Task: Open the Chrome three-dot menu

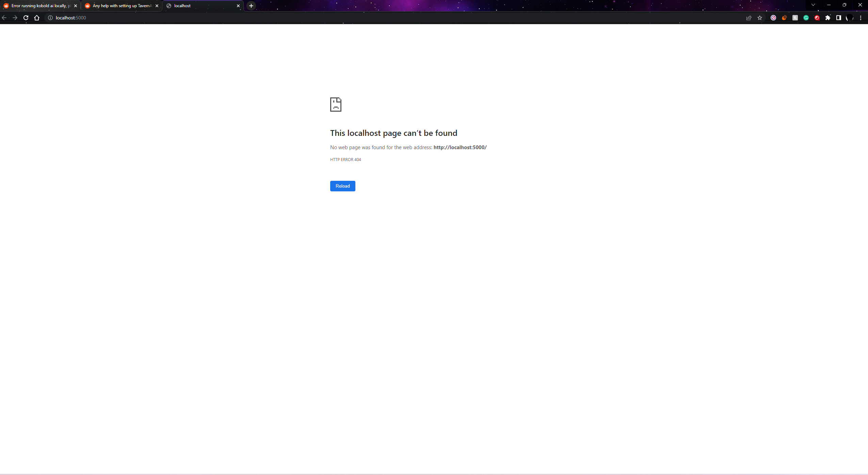Action: tap(861, 18)
